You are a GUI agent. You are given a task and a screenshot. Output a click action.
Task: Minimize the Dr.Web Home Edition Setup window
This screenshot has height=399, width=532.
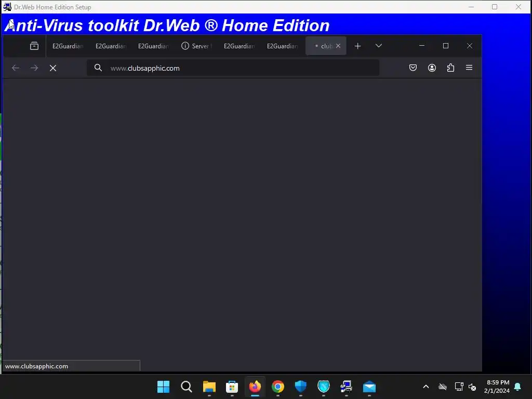coord(471,7)
